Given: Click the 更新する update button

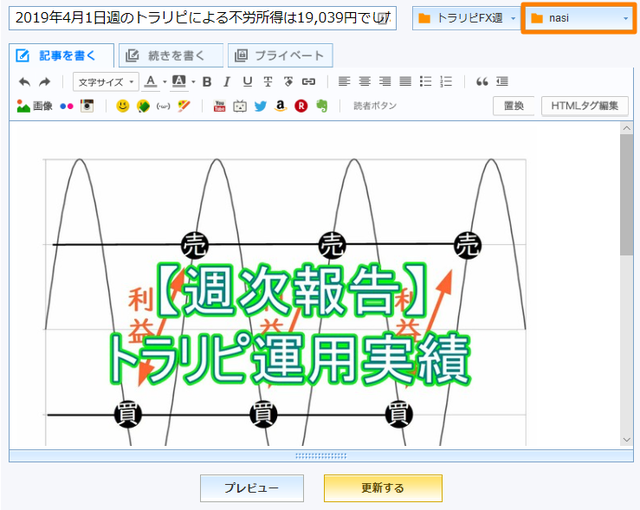Looking at the screenshot, I should (x=383, y=488).
